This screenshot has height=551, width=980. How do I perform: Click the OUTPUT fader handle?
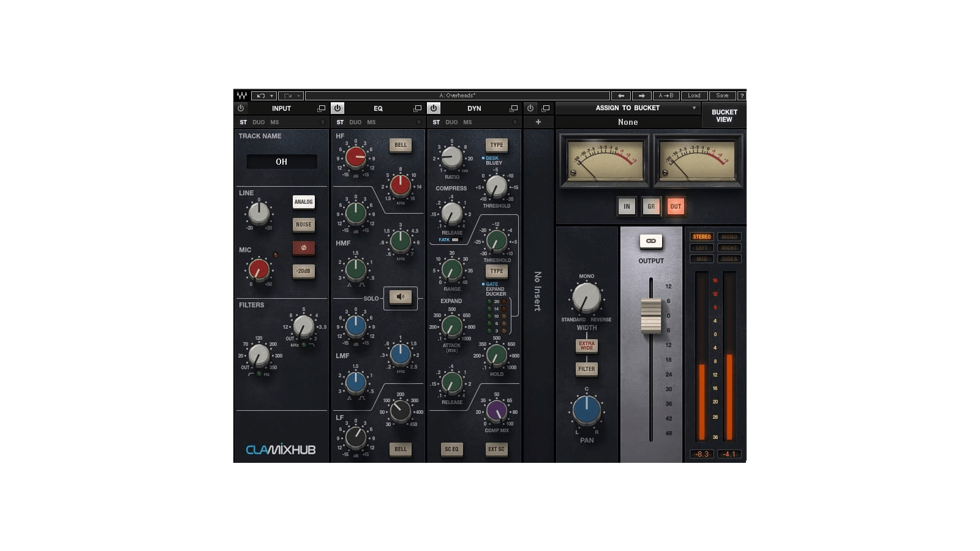[651, 315]
